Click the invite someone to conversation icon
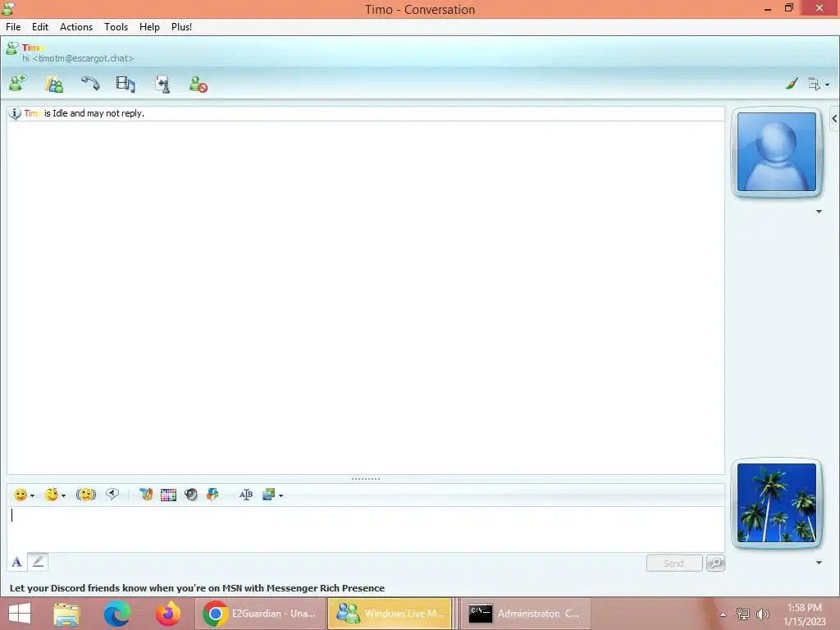 coord(18,84)
